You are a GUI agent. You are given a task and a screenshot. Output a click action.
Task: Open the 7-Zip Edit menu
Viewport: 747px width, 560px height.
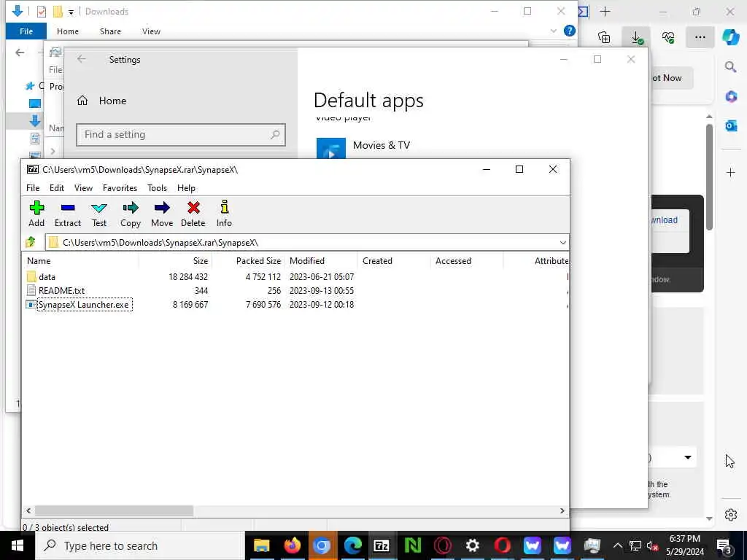pyautogui.click(x=57, y=188)
